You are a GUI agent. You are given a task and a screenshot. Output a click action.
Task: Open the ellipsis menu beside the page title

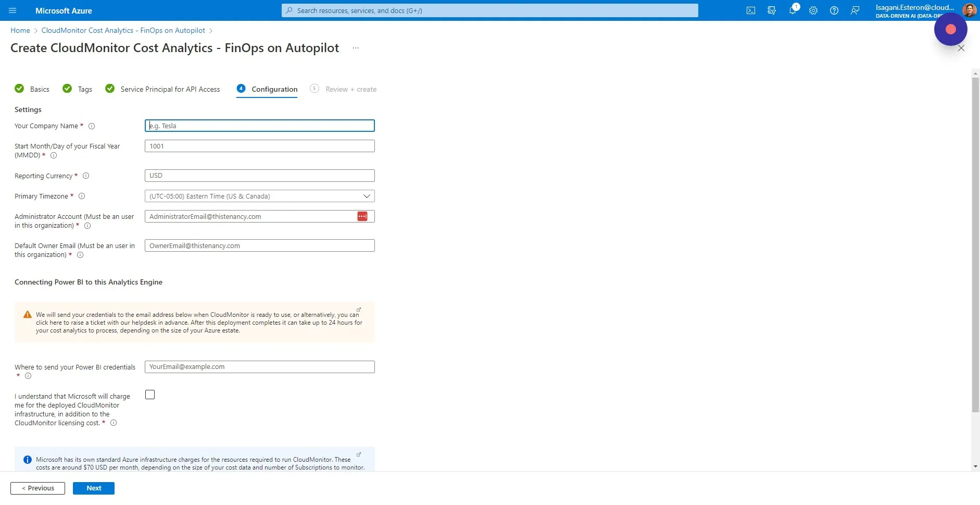point(356,48)
